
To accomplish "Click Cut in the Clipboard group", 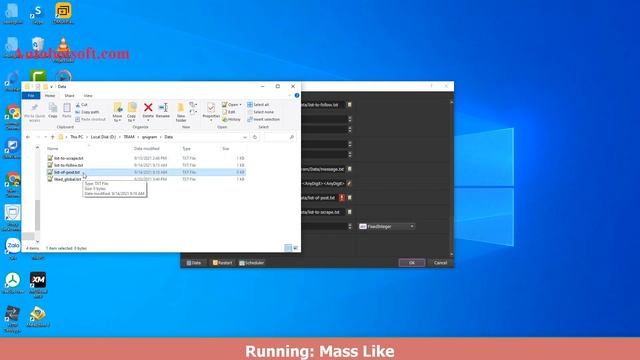I will pyautogui.click(x=81, y=105).
